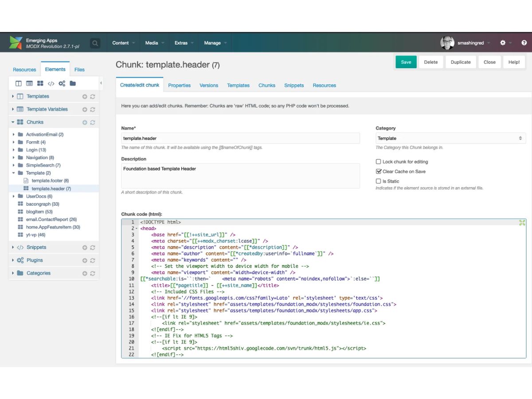The image size is (532, 399).
Task: Refresh the Categories tree node
Action: click(x=93, y=274)
